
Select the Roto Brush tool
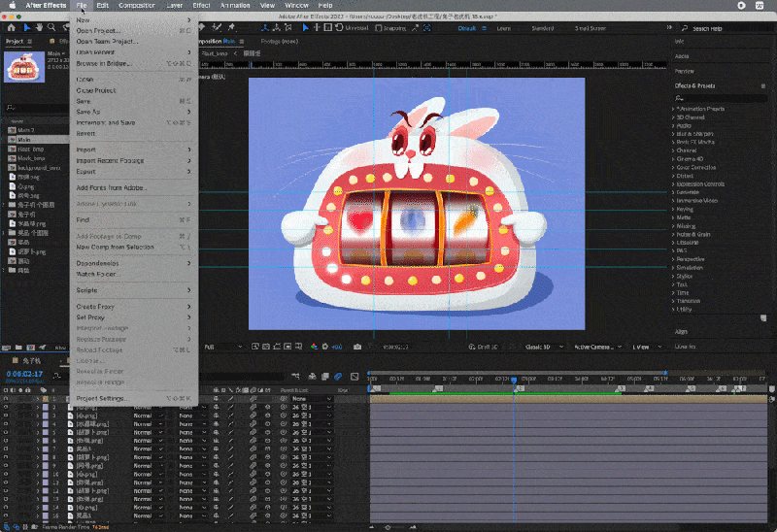click(x=217, y=28)
